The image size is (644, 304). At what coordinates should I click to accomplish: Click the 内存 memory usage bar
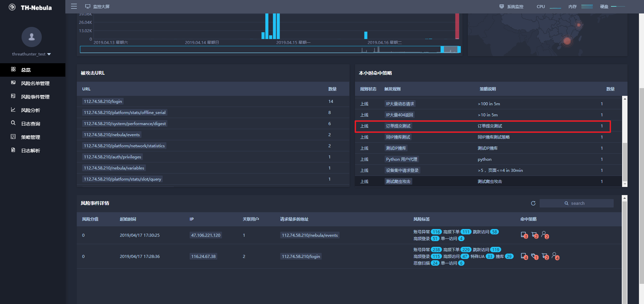[x=587, y=7]
